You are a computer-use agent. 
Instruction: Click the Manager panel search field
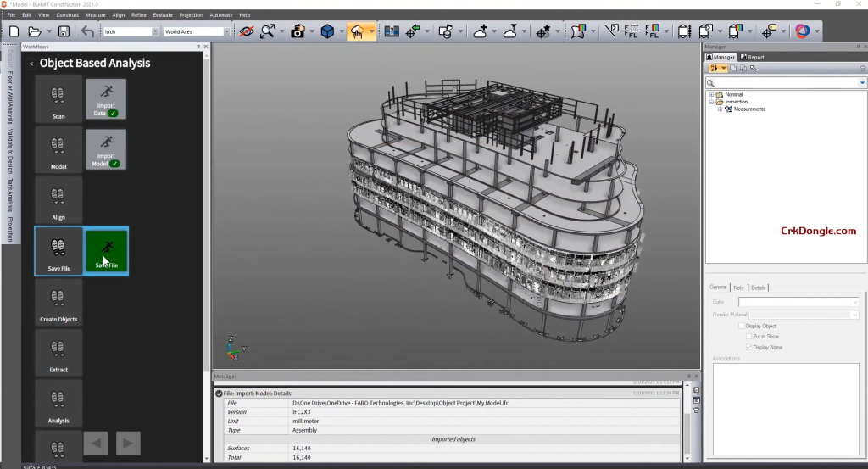786,82
